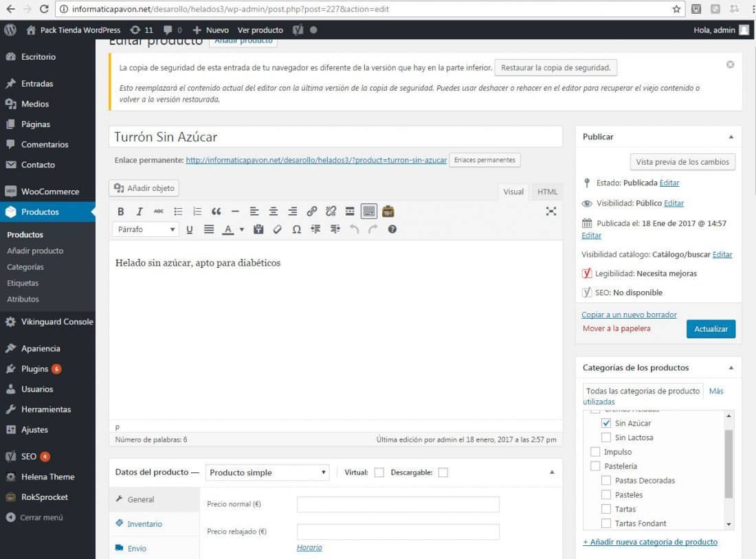The height and width of the screenshot is (559, 756).
Task: Click the category list scrollbar thumb
Action: coord(729,464)
